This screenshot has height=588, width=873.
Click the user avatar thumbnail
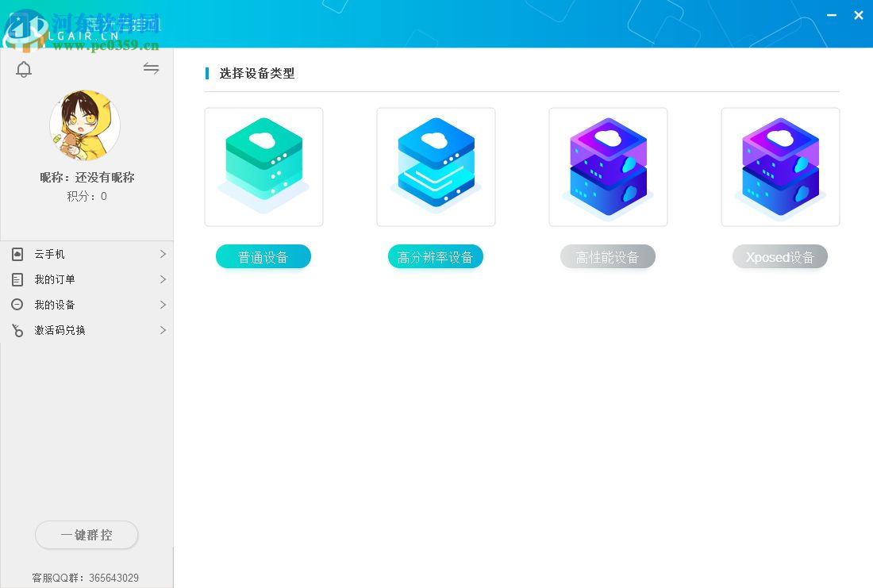[84, 125]
